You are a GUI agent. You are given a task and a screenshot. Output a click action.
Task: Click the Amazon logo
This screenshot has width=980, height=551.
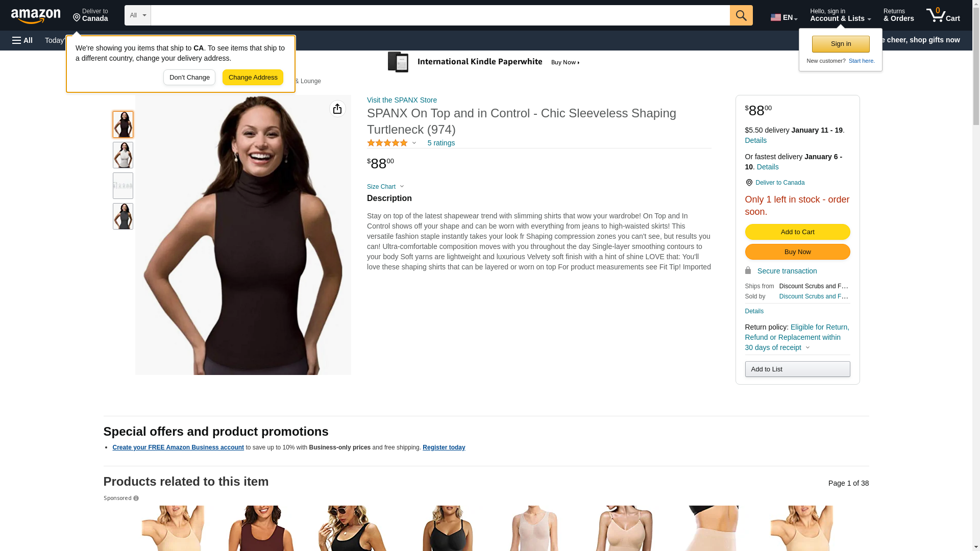coord(36,16)
